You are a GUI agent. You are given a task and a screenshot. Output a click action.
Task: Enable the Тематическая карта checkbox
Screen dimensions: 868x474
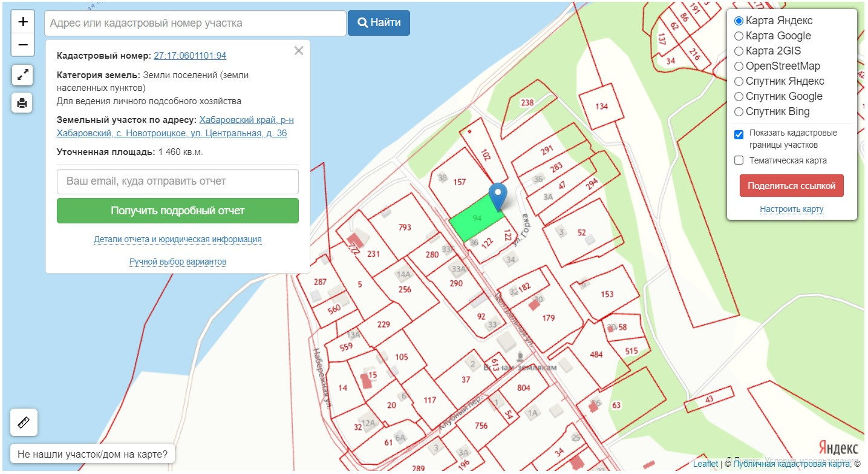tap(739, 160)
